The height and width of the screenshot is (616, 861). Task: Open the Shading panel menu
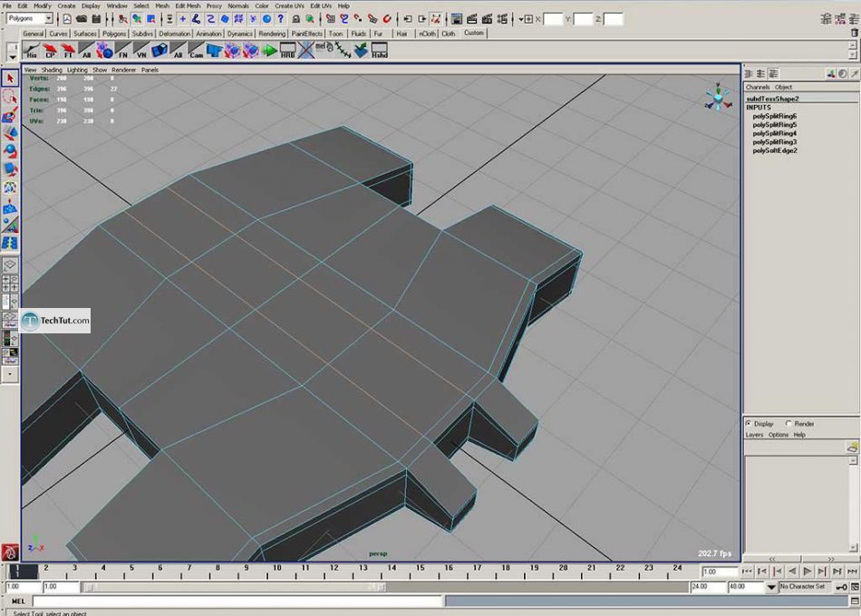coord(52,70)
